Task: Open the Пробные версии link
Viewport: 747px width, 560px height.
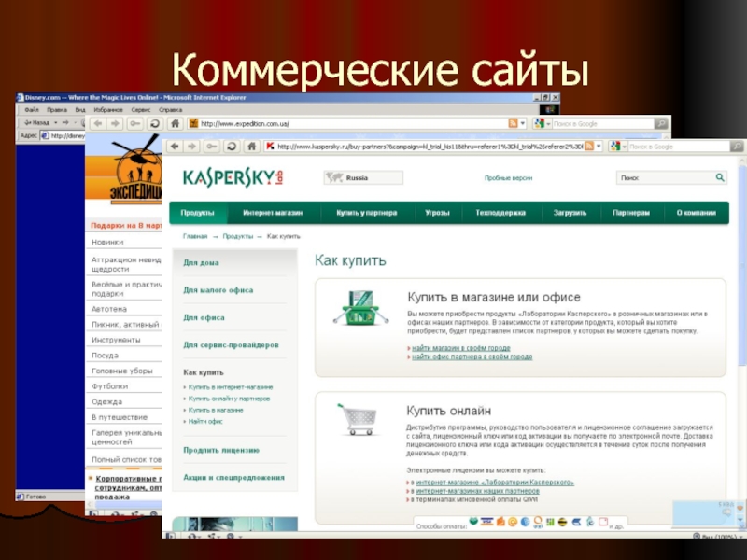Action: [508, 178]
